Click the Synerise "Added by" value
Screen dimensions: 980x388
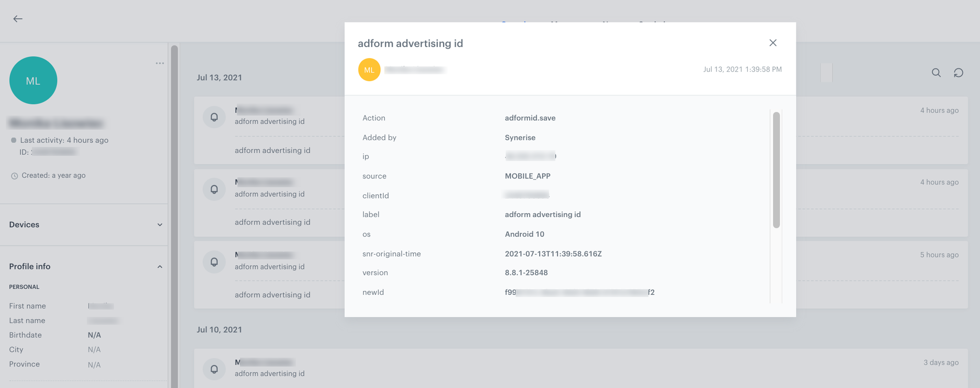[x=520, y=138]
